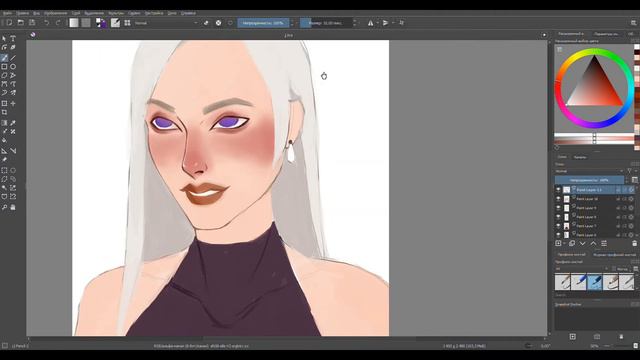Screen dimensions: 640x360
Task: Switch to brush presets history tab
Action: coord(614,254)
